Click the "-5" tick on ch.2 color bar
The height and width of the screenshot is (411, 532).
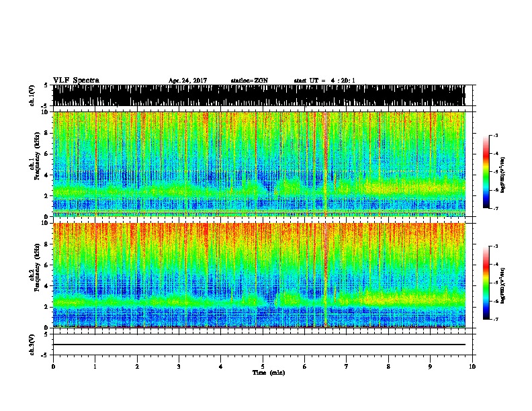click(x=496, y=283)
